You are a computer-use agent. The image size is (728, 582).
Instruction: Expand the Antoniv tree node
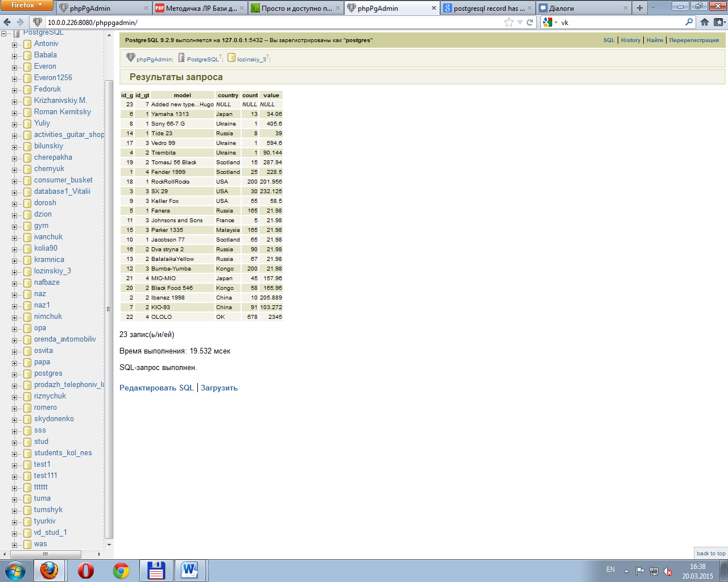[x=14, y=44]
